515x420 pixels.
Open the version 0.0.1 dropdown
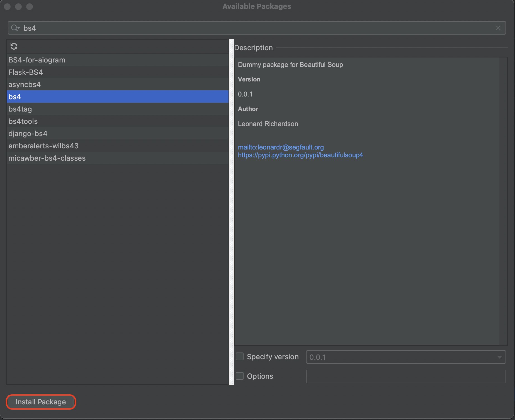406,357
